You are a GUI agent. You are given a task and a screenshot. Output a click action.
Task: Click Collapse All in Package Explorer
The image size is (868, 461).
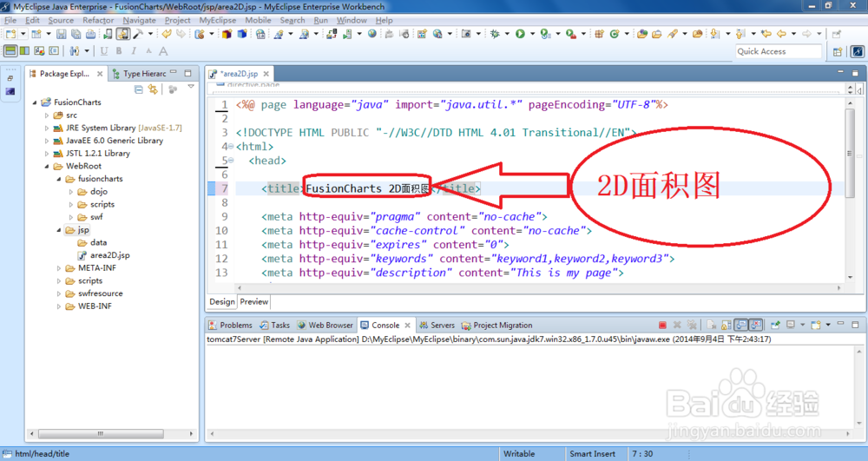pos(138,89)
